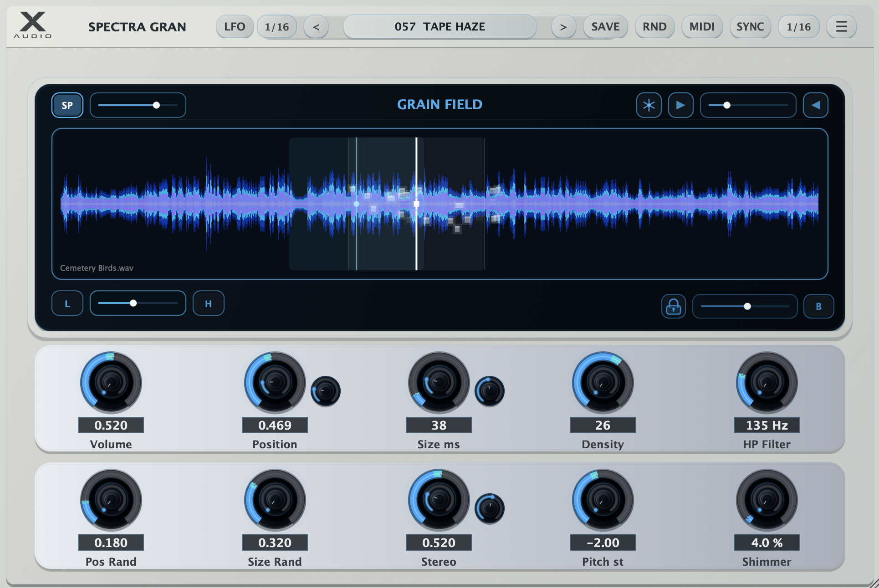Screen dimensions: 879x588
Task: Toggle the LFO button
Action: tap(235, 27)
